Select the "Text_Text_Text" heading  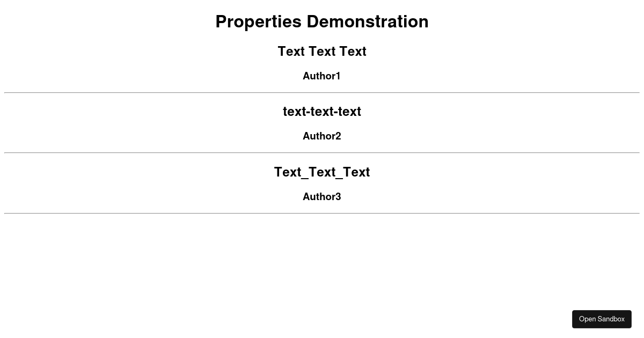click(322, 172)
